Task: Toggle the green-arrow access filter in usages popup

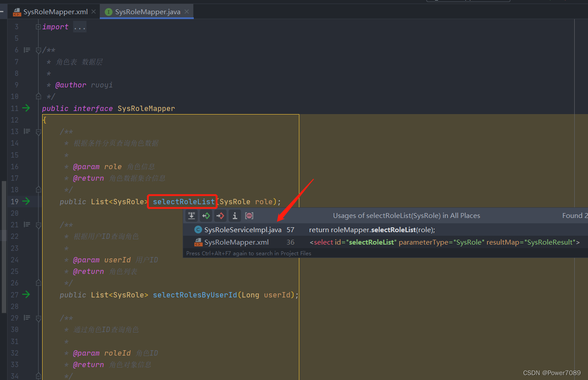Action: point(206,216)
